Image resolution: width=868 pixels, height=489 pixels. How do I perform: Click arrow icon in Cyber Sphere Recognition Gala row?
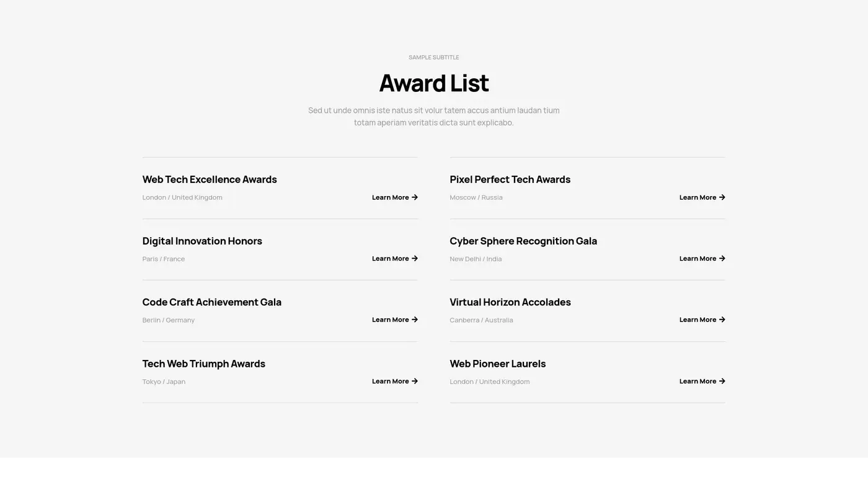click(722, 259)
